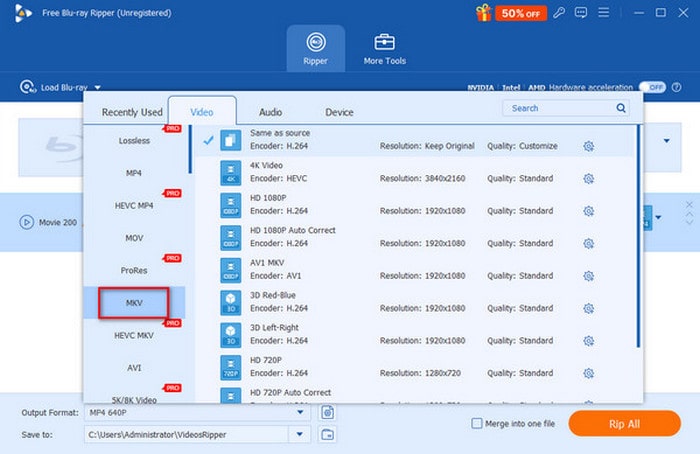Screen dimensions: 700x454
Task: Click the preset list vertical scrollbar
Action: coord(638,236)
